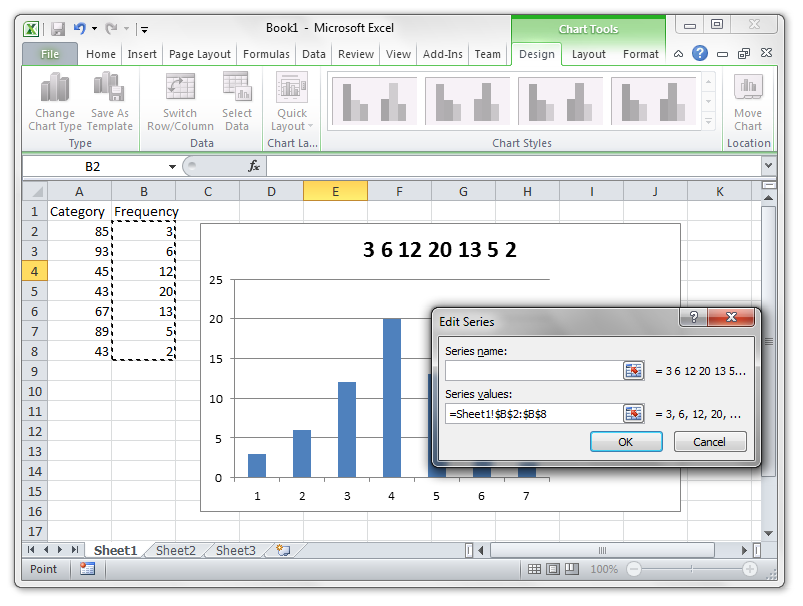The width and height of the screenshot is (803, 606).
Task: Switch to Page Break Preview icon
Action: pos(572,569)
